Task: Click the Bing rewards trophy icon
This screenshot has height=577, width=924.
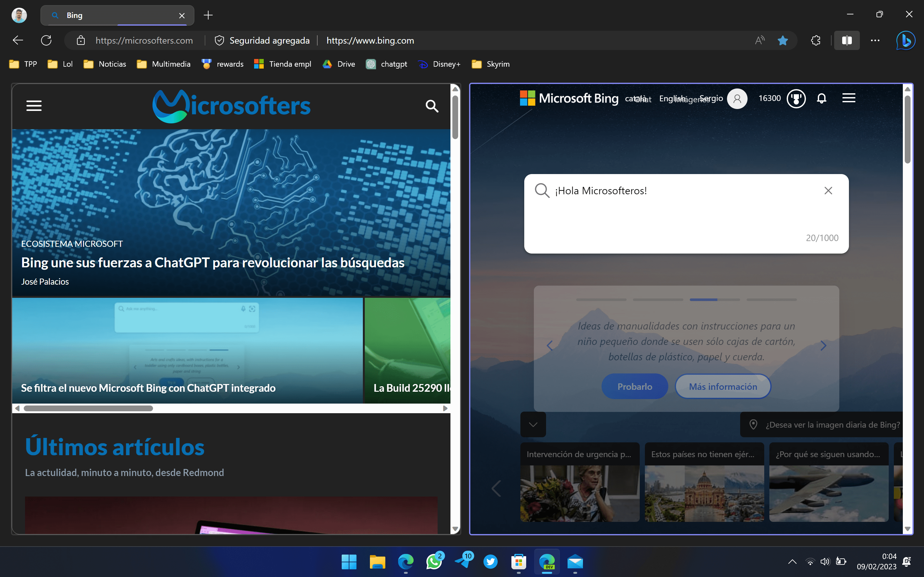Action: tap(796, 98)
